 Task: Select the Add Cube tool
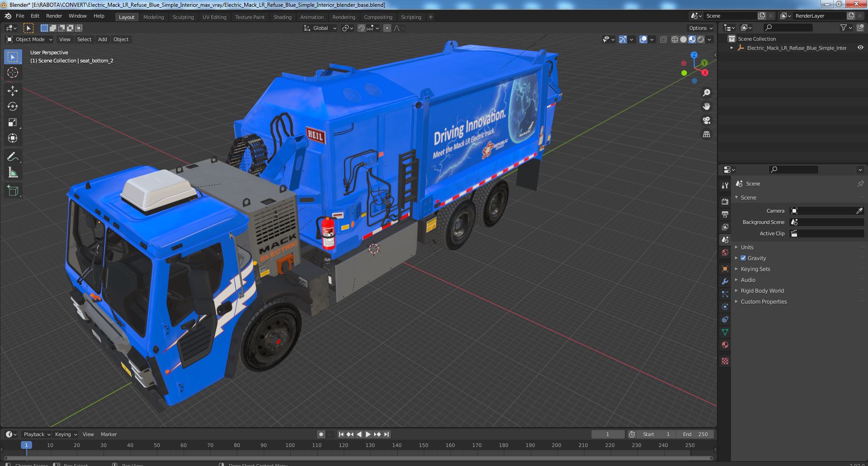point(13,191)
